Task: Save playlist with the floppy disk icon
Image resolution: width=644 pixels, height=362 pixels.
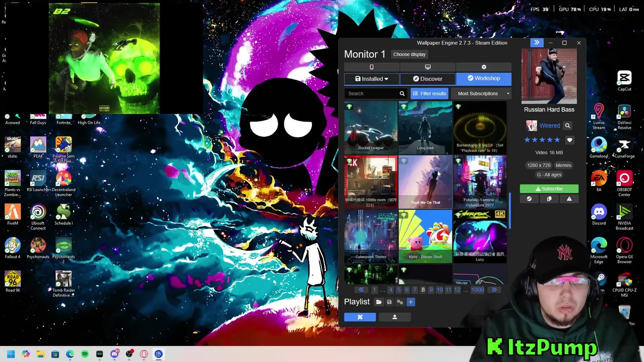Action: tap(389, 302)
